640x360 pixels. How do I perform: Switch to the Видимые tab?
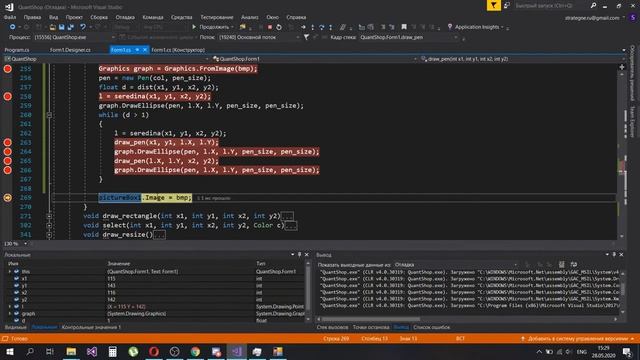pyautogui.click(x=15, y=327)
